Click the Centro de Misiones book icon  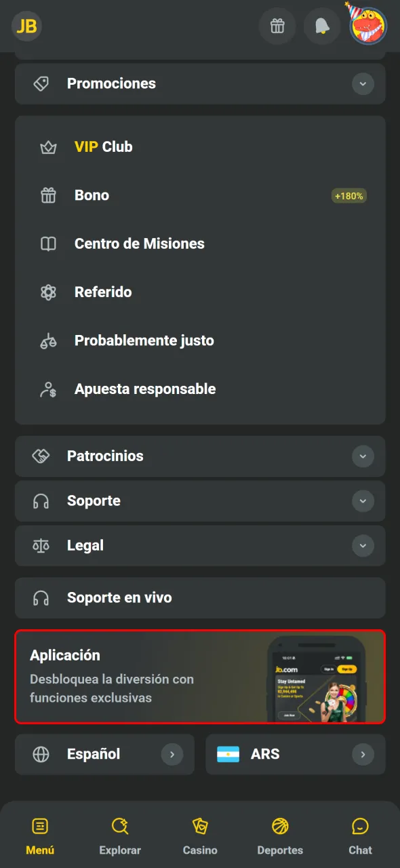48,243
